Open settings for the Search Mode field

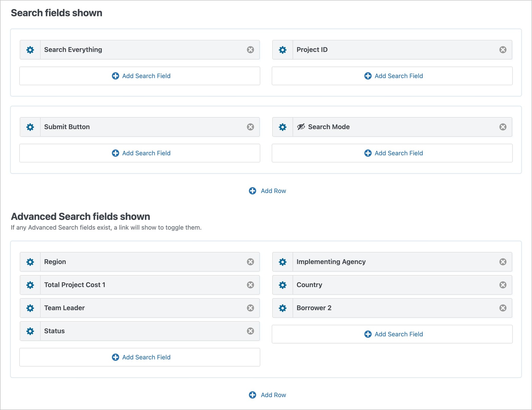(283, 127)
